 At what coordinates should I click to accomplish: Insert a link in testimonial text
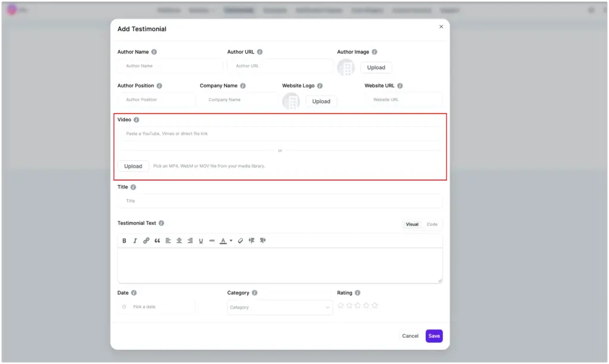[146, 240]
